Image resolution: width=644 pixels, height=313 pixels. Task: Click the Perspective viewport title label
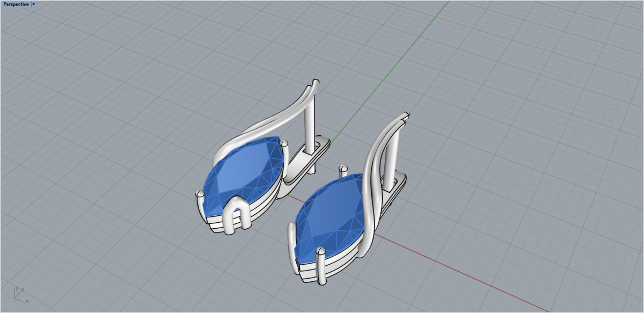click(x=16, y=4)
